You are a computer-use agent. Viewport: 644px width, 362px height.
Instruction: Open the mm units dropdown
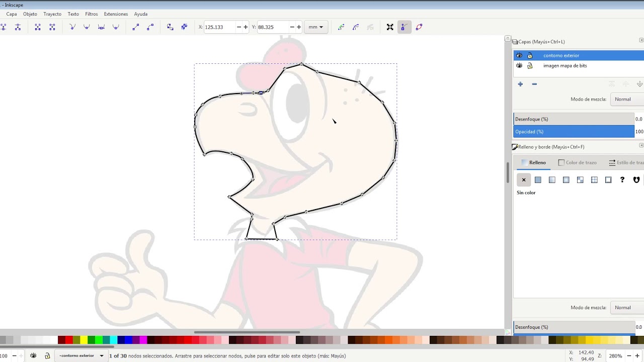[316, 27]
